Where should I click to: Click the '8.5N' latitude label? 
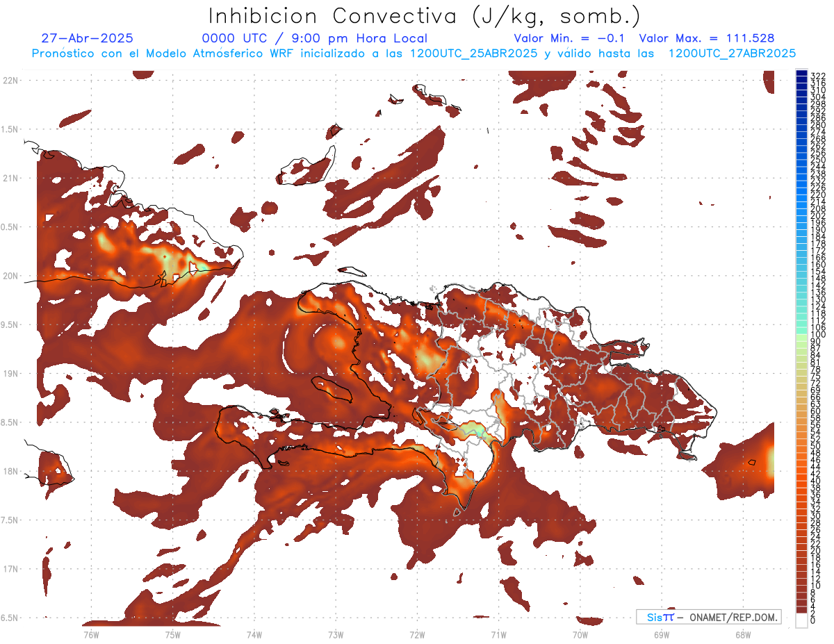tap(10, 422)
